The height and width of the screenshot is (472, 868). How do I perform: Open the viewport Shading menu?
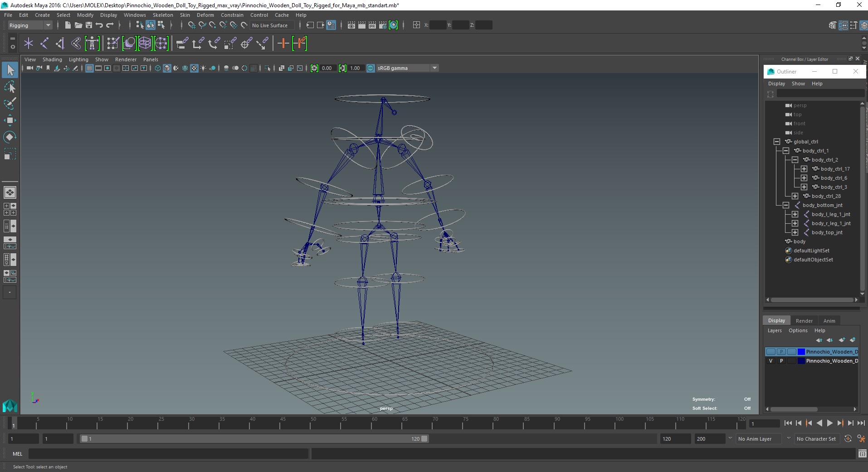52,59
